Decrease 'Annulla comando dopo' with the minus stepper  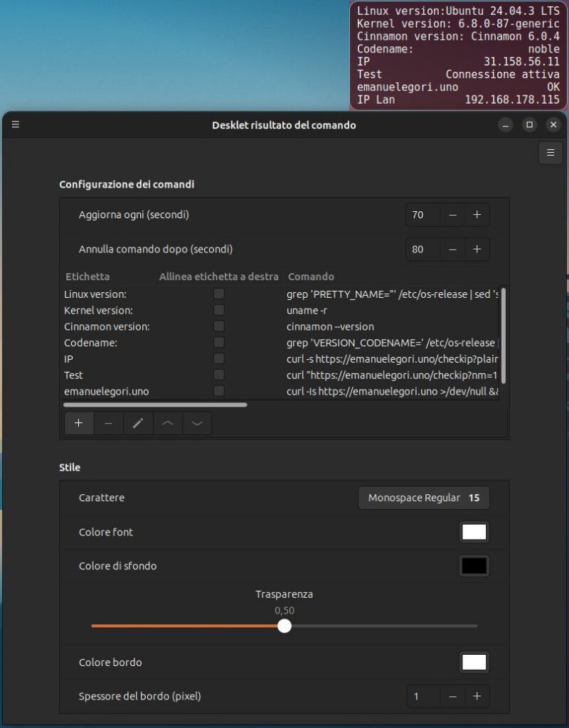[x=453, y=250]
